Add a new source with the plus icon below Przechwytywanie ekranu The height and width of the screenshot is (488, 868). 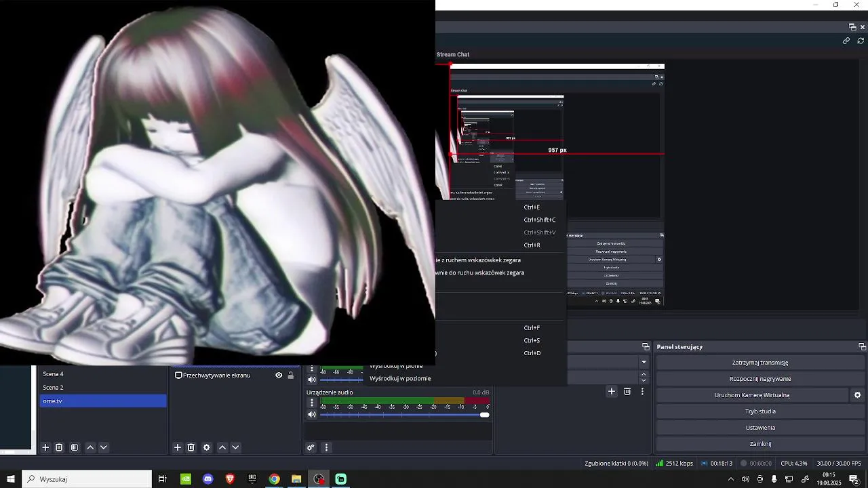178,447
